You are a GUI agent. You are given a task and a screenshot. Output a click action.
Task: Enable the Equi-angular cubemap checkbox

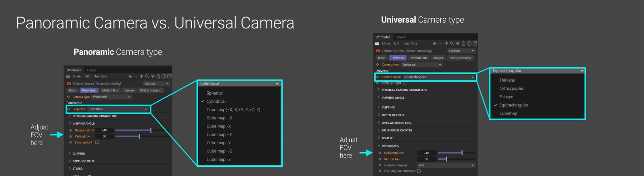419,171
